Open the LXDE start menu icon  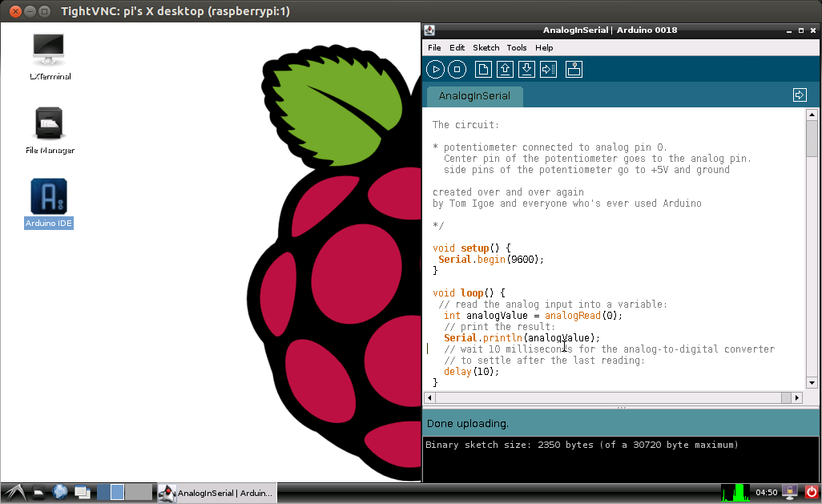pos(14,492)
